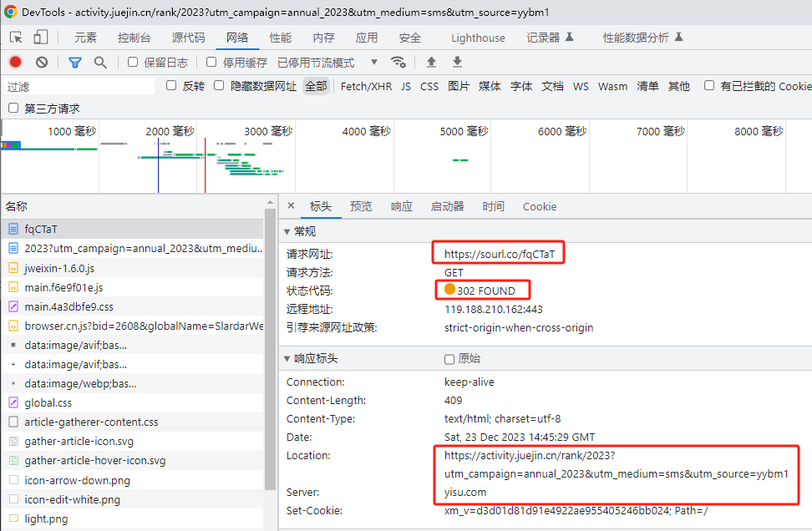The width and height of the screenshot is (812, 531).
Task: Click the jweixin-1.6.0.js script file icon
Action: pyautogui.click(x=13, y=268)
